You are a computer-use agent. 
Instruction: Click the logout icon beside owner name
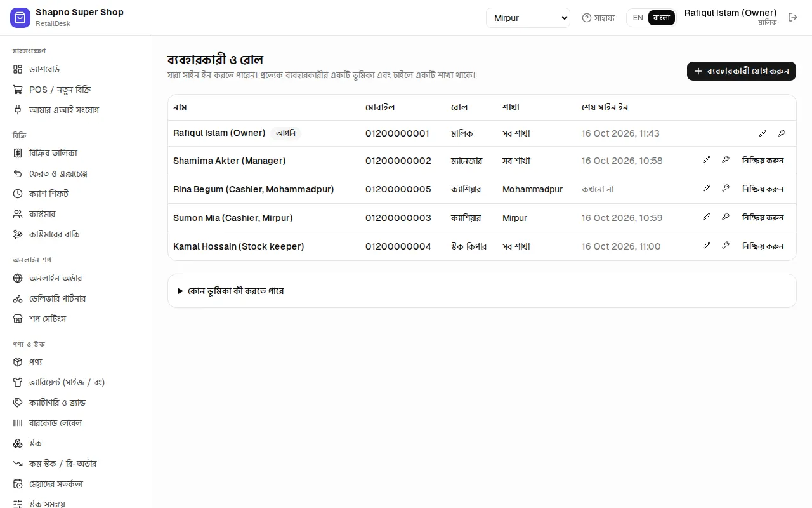[793, 18]
